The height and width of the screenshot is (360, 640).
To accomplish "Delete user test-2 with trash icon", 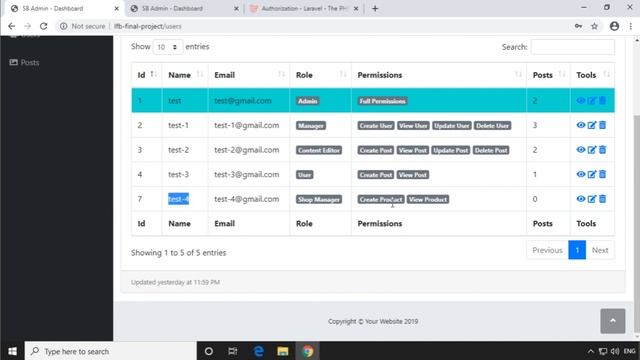I will [x=602, y=149].
